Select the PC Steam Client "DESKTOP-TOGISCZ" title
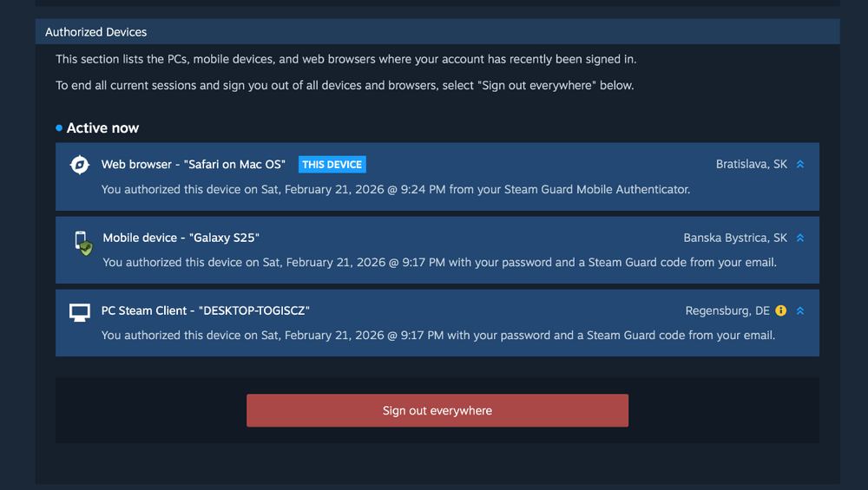 [x=206, y=310]
